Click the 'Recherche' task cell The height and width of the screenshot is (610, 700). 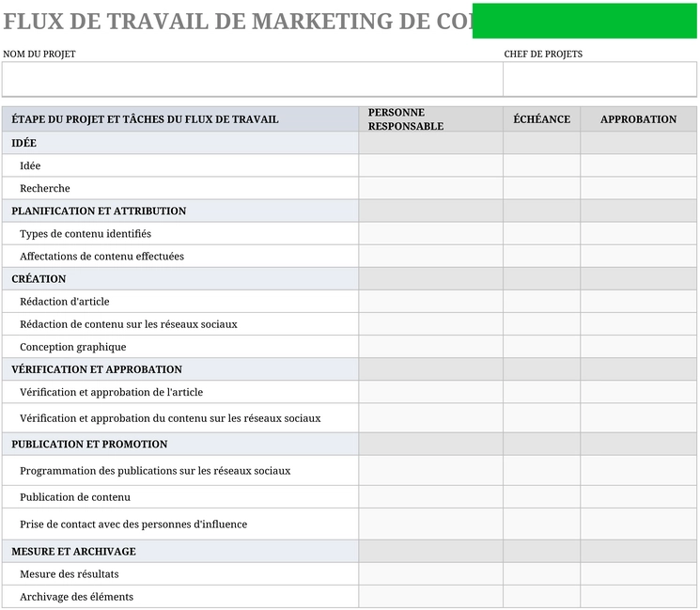pyautogui.click(x=180, y=188)
